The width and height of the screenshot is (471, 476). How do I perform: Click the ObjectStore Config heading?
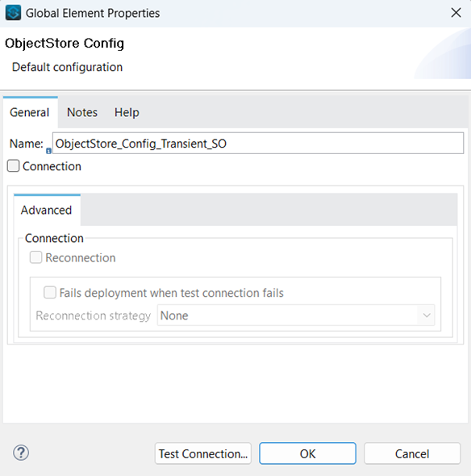coord(65,43)
